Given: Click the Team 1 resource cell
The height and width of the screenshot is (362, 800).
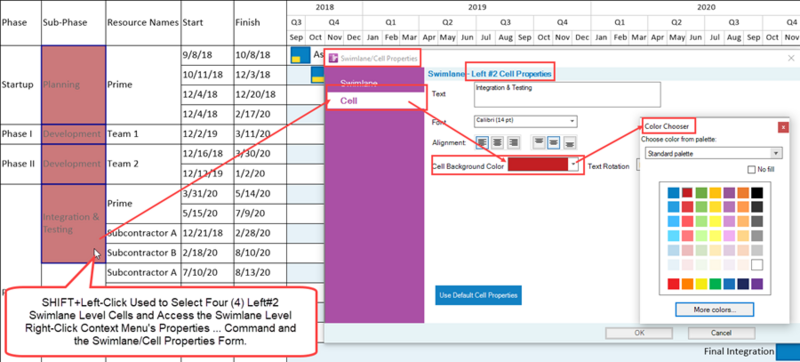Looking at the screenshot, I should 143,134.
